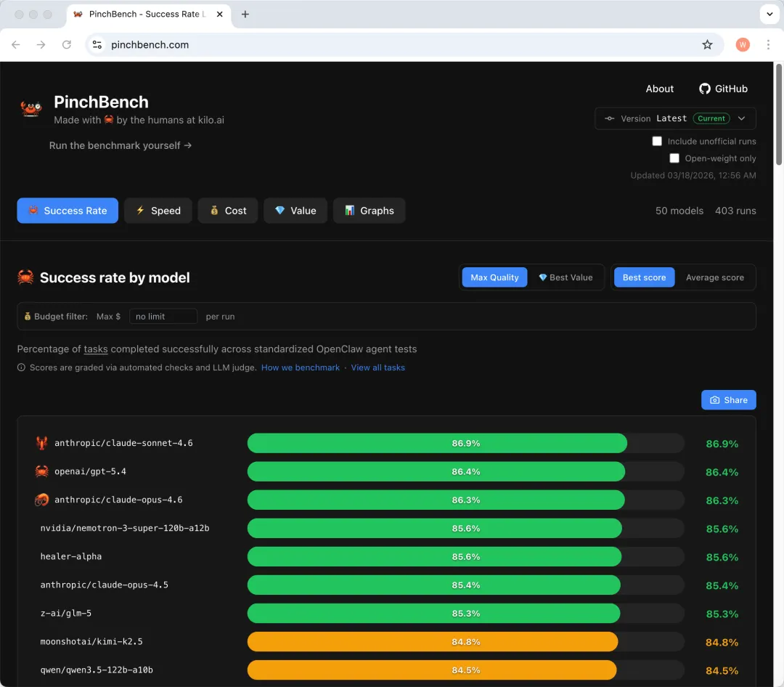Click anthropic/claude-opus-4.6 model name

click(118, 500)
